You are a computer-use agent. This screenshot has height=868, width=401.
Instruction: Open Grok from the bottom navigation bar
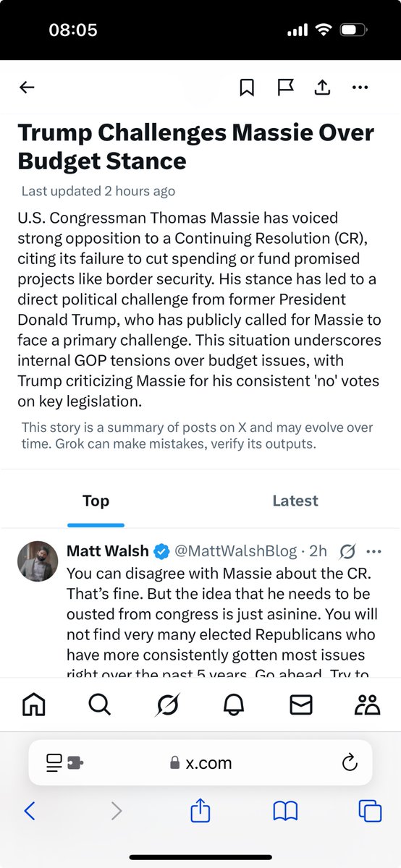pos(167,704)
